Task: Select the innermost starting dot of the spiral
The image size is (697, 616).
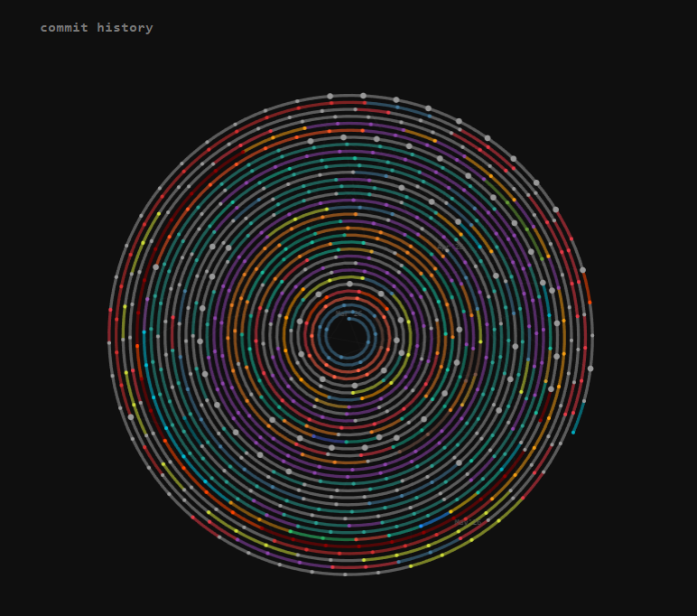Action: pyautogui.click(x=348, y=319)
